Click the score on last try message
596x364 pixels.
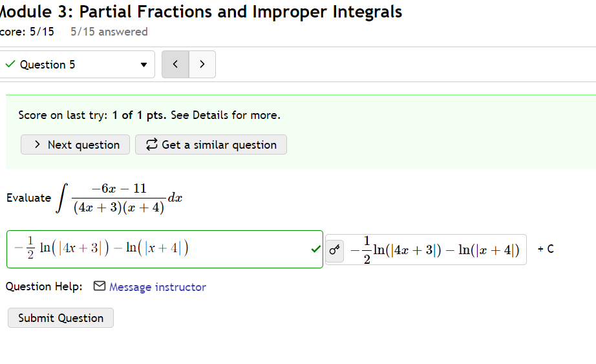pos(149,115)
